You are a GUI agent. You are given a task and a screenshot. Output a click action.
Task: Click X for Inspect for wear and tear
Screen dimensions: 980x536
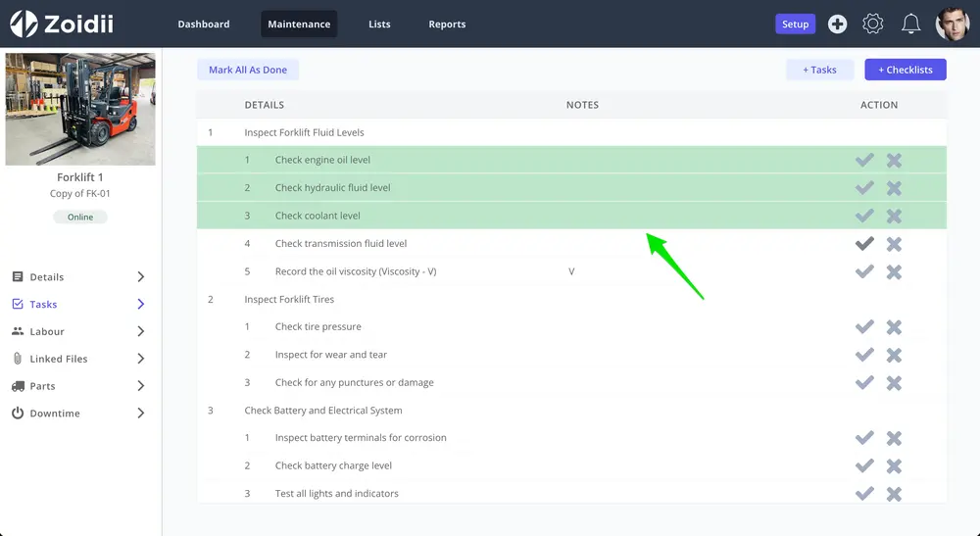894,355
